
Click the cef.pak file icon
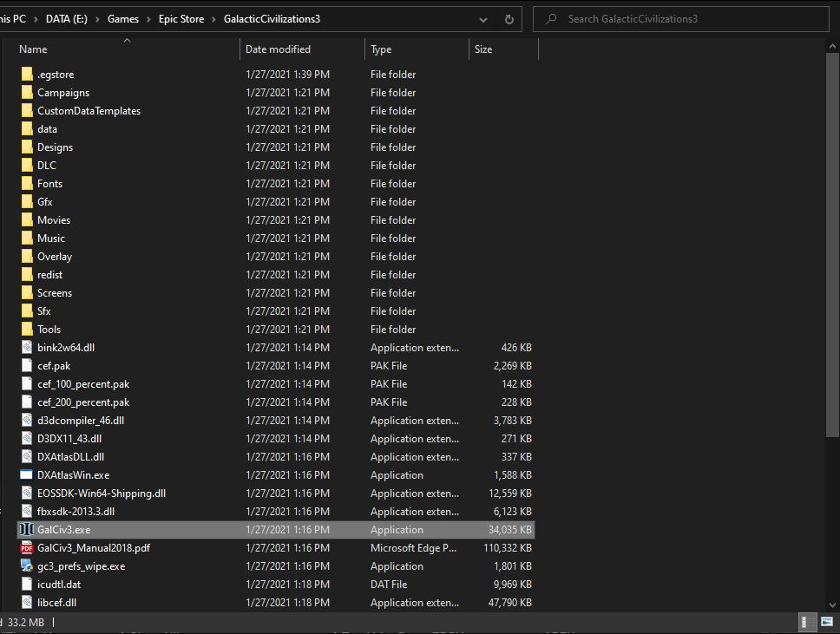[x=27, y=365]
